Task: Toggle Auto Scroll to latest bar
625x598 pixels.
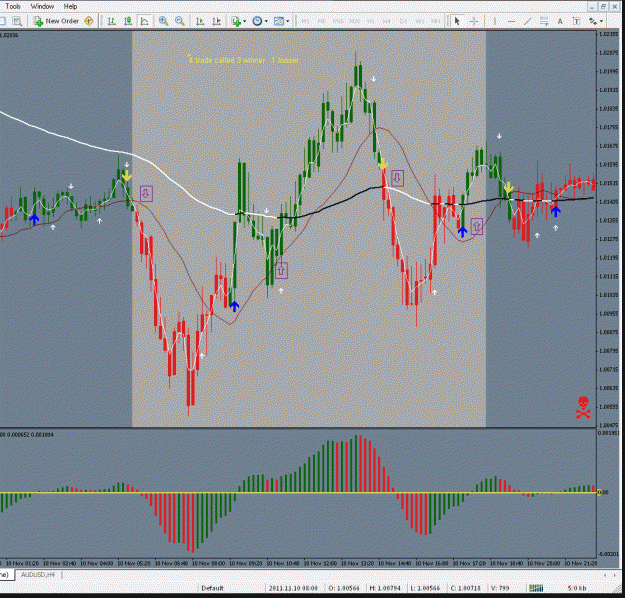Action: click(200, 21)
